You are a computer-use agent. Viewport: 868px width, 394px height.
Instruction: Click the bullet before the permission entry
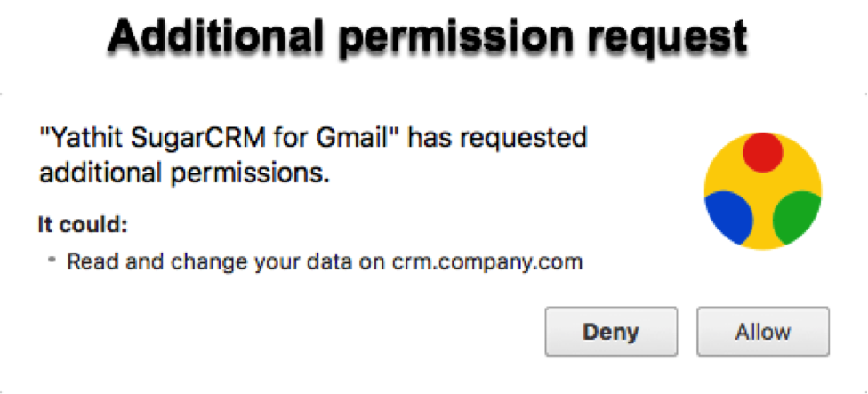(x=52, y=259)
